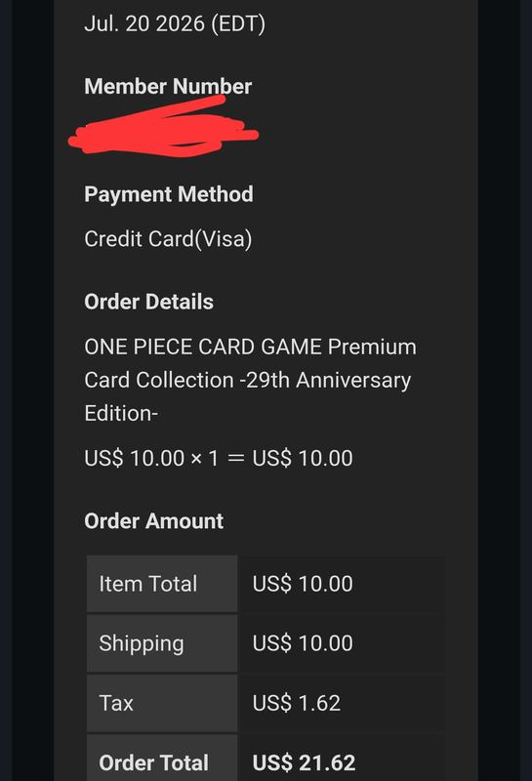Click the Tax US$ 1.62 value
This screenshot has width=532, height=781.
tap(297, 703)
